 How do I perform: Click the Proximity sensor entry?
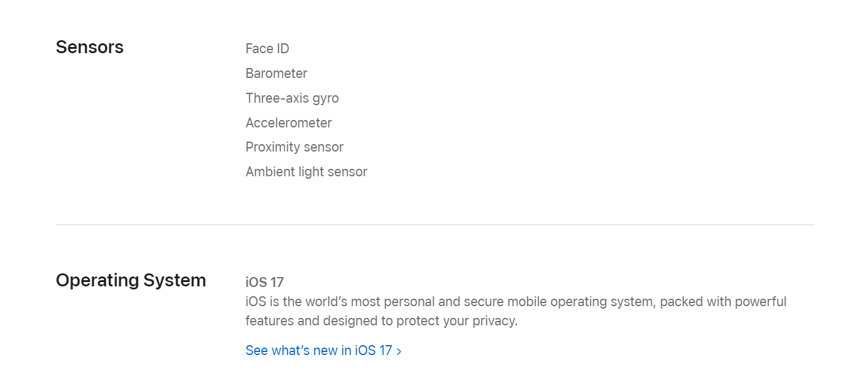click(x=295, y=147)
